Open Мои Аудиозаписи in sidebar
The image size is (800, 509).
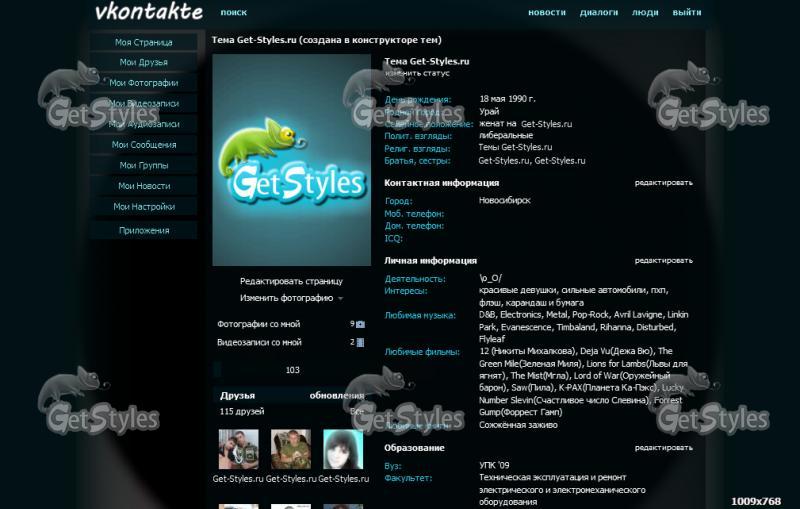143,124
